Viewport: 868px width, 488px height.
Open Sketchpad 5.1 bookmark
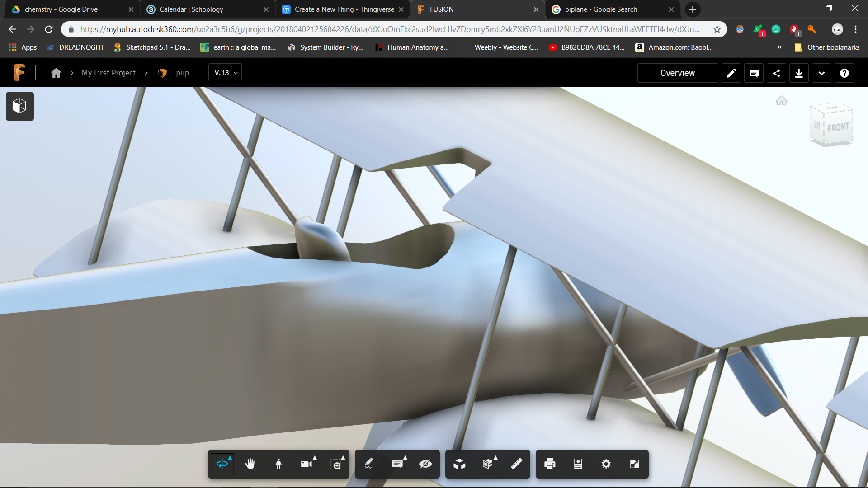click(x=152, y=47)
